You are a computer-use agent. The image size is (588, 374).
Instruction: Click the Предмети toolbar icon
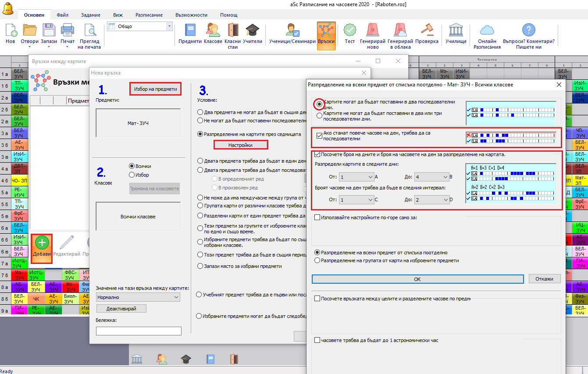(190, 31)
